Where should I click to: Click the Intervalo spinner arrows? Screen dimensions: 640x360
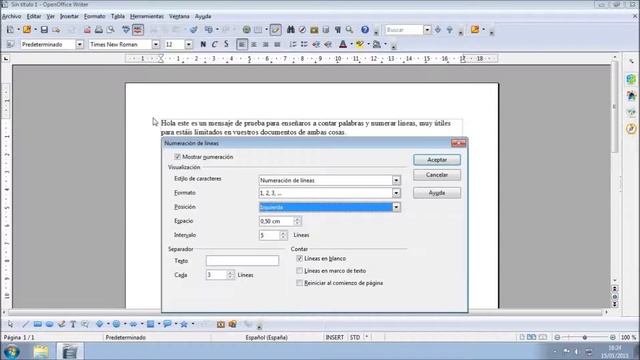283,235
